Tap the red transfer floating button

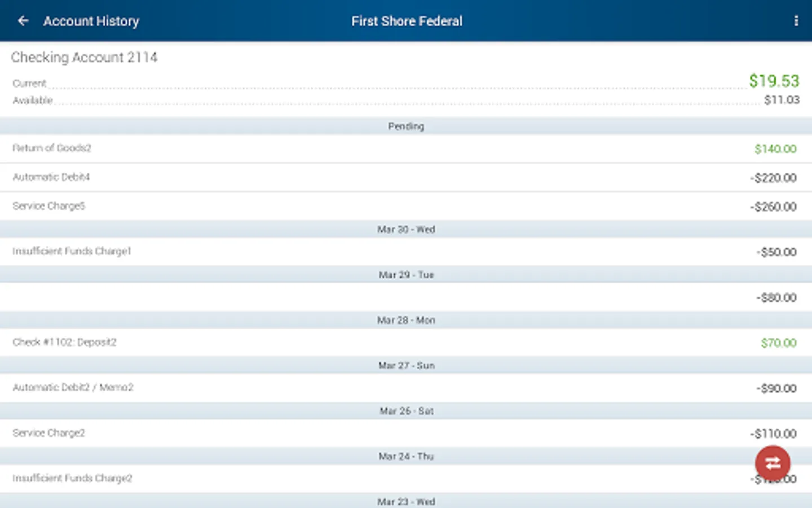pyautogui.click(x=773, y=463)
